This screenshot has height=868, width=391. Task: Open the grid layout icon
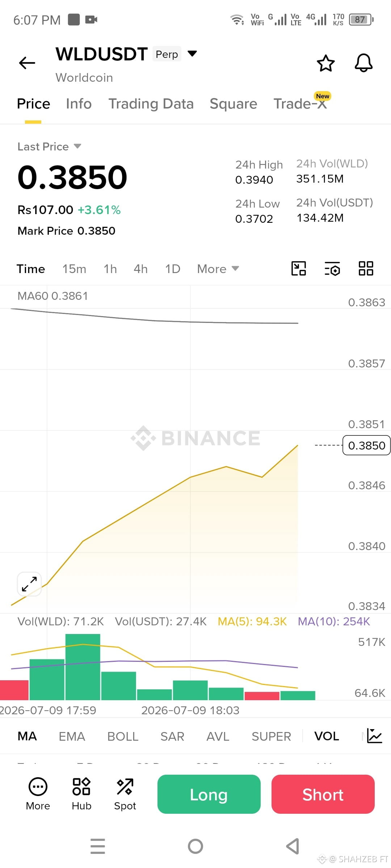[366, 268]
